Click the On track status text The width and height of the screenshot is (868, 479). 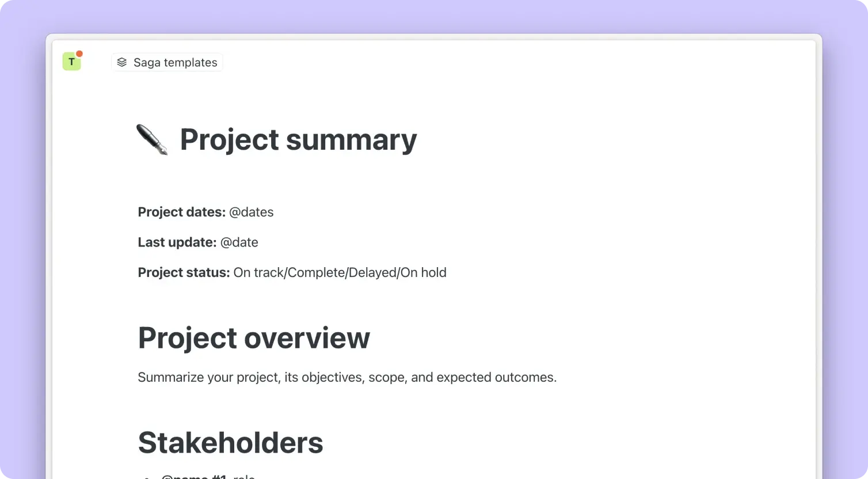coord(258,272)
